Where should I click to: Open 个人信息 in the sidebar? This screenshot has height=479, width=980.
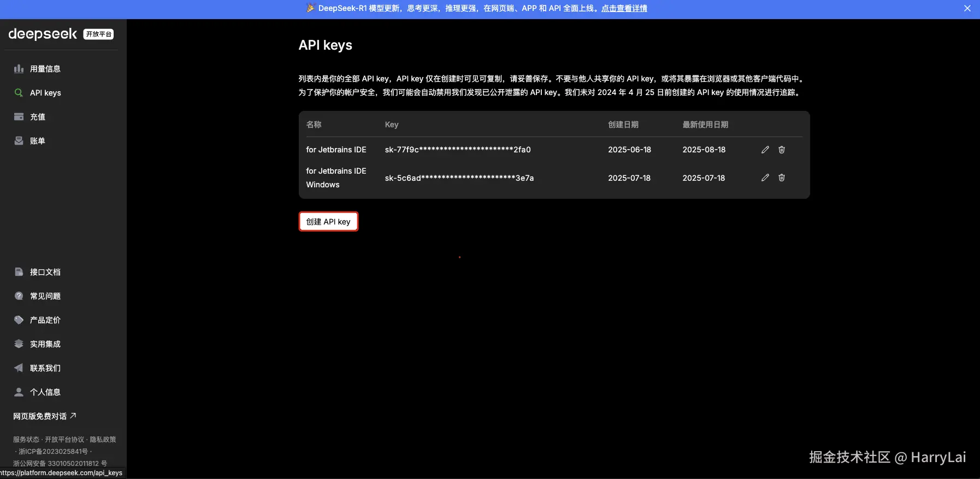[x=45, y=392]
